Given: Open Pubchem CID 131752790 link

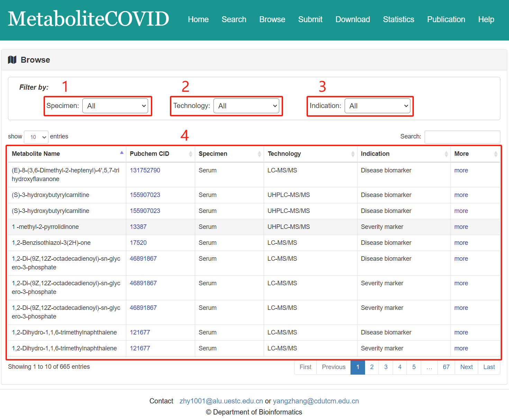Looking at the screenshot, I should (145, 170).
